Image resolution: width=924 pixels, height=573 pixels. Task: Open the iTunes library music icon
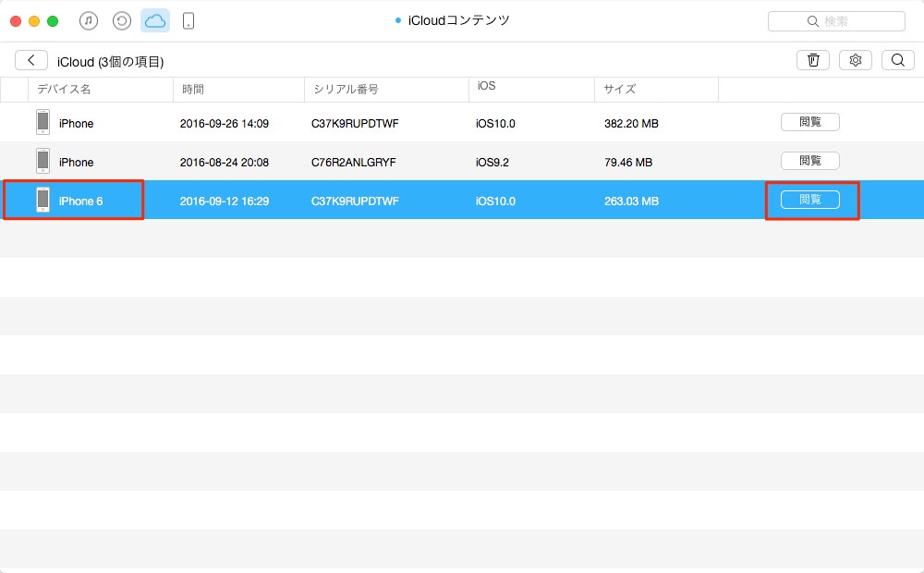89,21
